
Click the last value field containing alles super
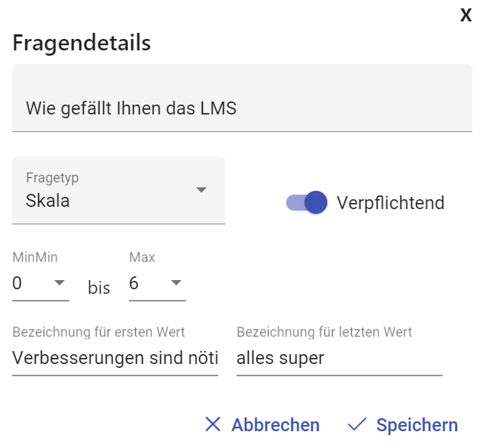coord(339,358)
